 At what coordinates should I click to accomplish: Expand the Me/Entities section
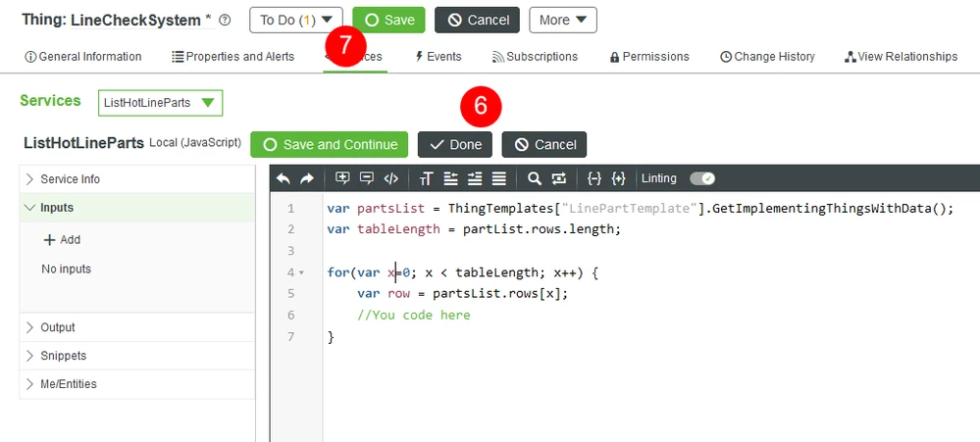(137, 384)
